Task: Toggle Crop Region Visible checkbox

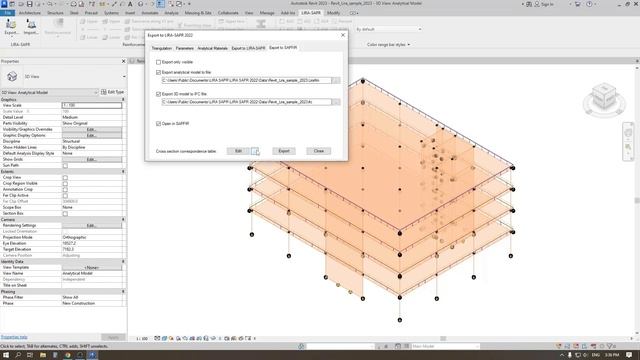Action: point(65,184)
